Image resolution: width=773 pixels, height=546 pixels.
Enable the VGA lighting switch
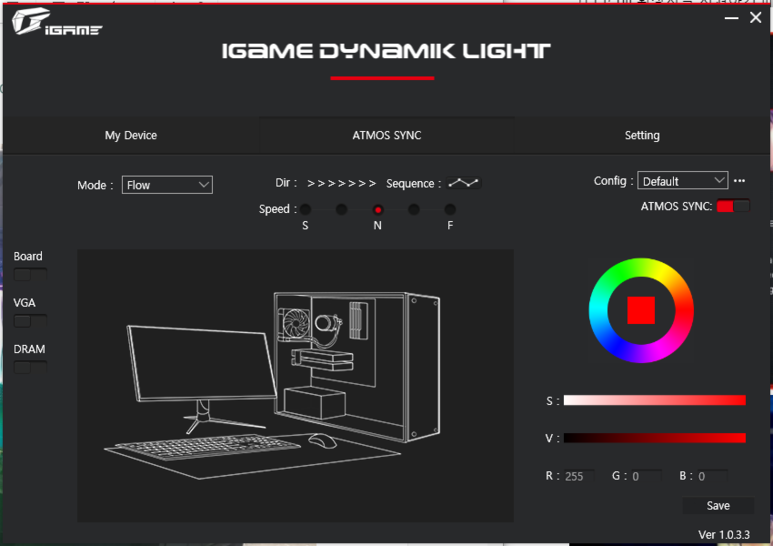pyautogui.click(x=30, y=321)
